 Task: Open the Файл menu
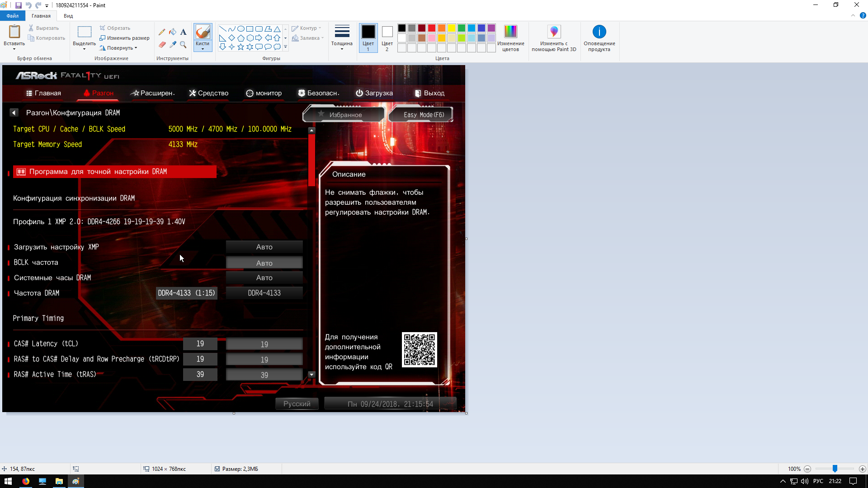[13, 16]
